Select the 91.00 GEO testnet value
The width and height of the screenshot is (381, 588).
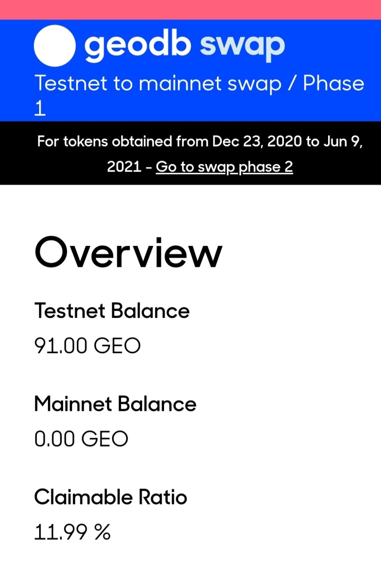tap(87, 346)
